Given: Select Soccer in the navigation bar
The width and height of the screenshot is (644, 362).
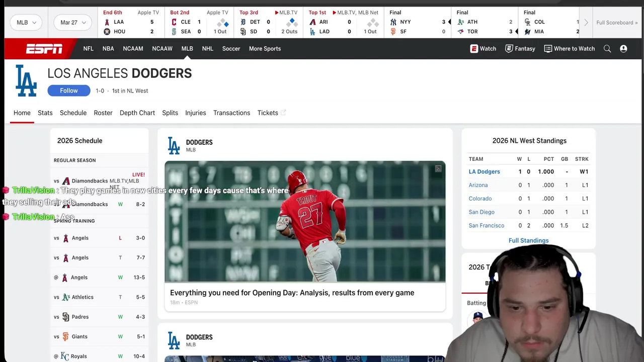Looking at the screenshot, I should tap(231, 49).
